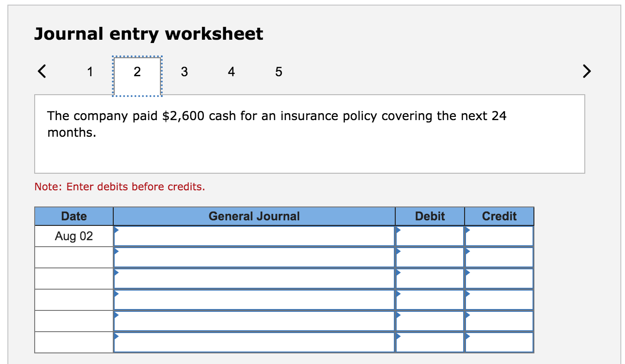Open the fourth row General Journal dropdown
Image resolution: width=625 pixels, height=364 pixels.
tap(254, 300)
